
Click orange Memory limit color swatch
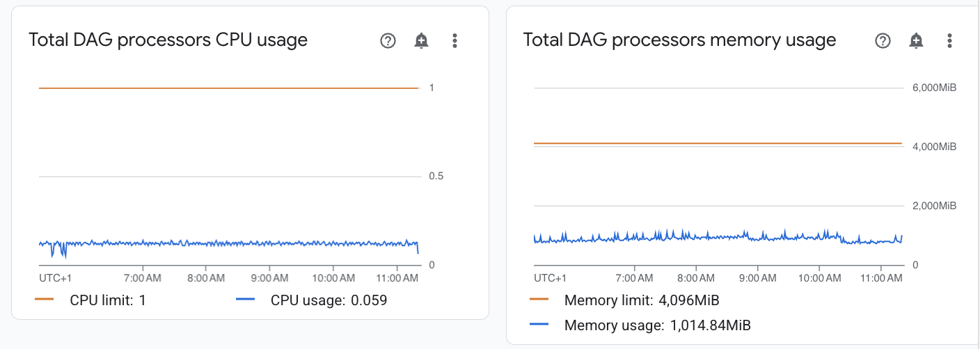click(539, 300)
